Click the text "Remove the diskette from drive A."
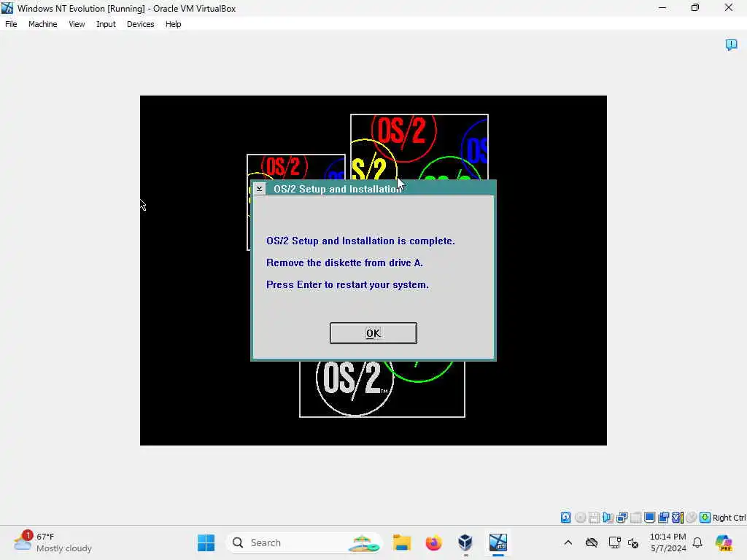This screenshot has width=747, height=560. click(x=344, y=262)
